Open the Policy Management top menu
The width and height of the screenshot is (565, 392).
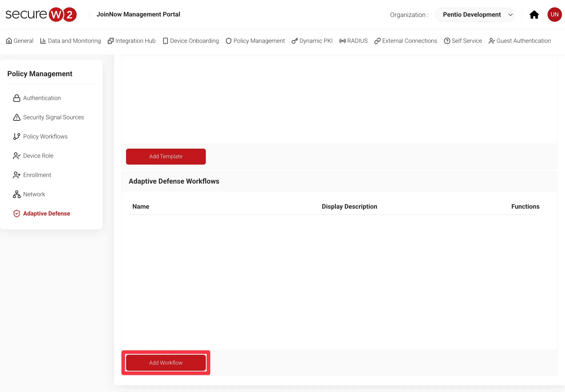click(x=255, y=41)
